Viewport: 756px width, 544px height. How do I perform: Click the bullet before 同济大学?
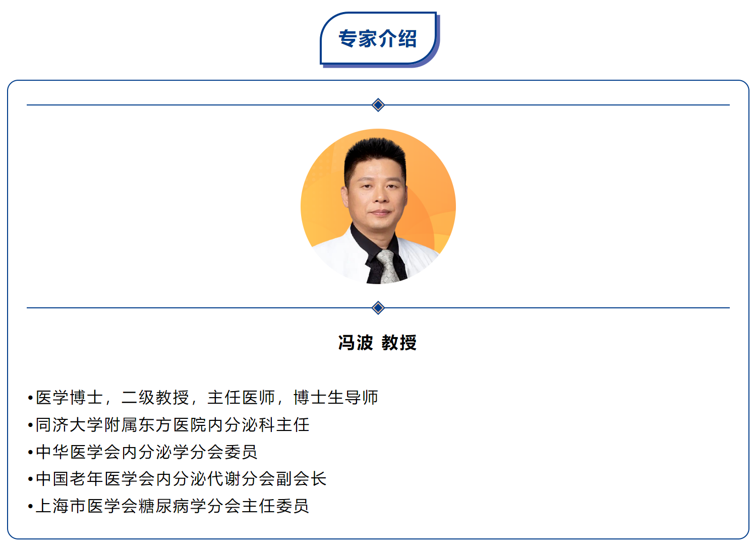coord(30,426)
